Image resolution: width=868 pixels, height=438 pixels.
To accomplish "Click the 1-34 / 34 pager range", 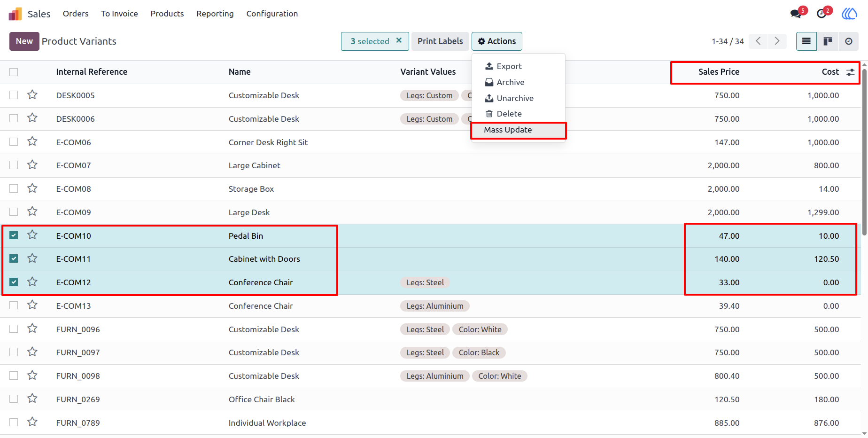I will pos(728,41).
